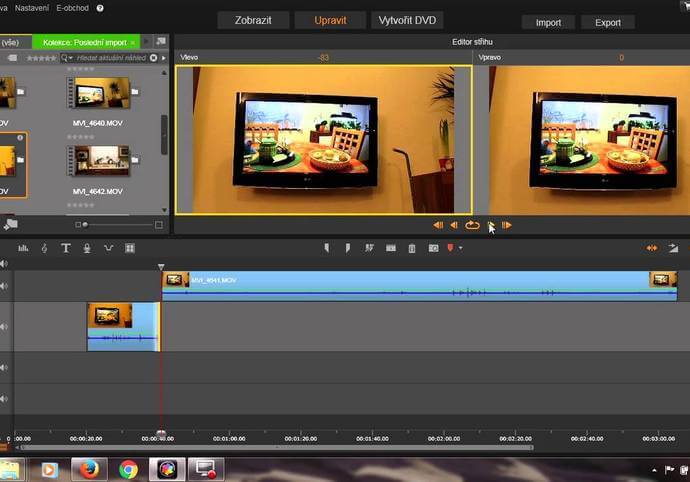Delete selection with the trash icon
Screen dimensions: 690x482
(412, 249)
